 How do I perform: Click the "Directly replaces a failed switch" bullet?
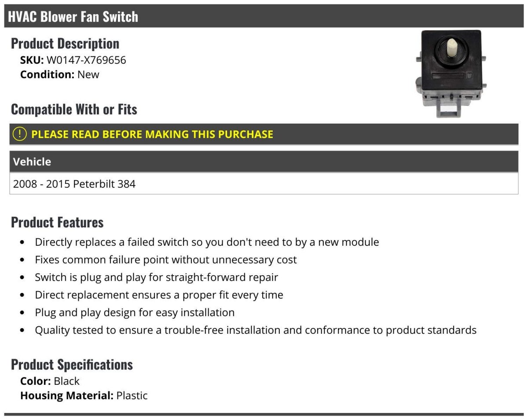(207, 242)
